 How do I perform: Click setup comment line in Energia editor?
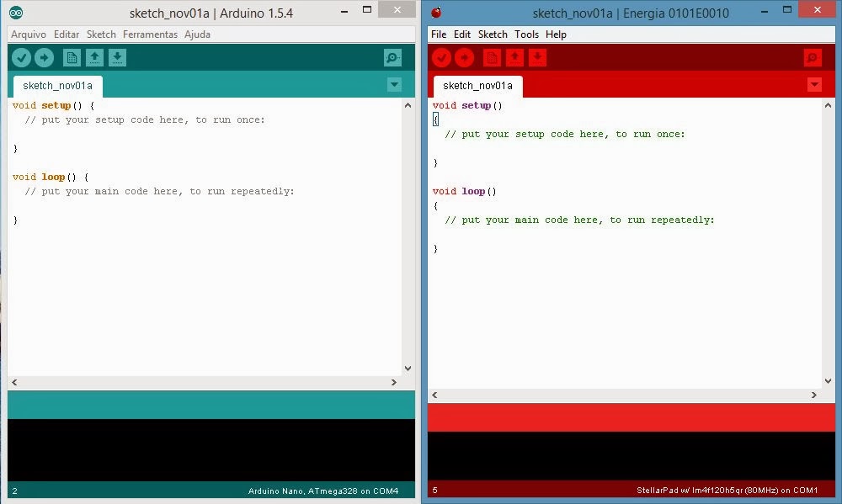pyautogui.click(x=565, y=134)
